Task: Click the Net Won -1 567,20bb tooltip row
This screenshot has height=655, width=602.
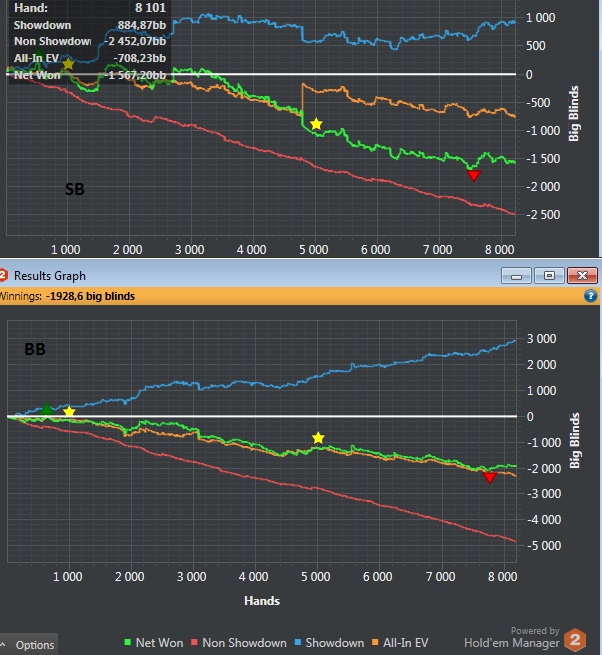Action: 90,75
